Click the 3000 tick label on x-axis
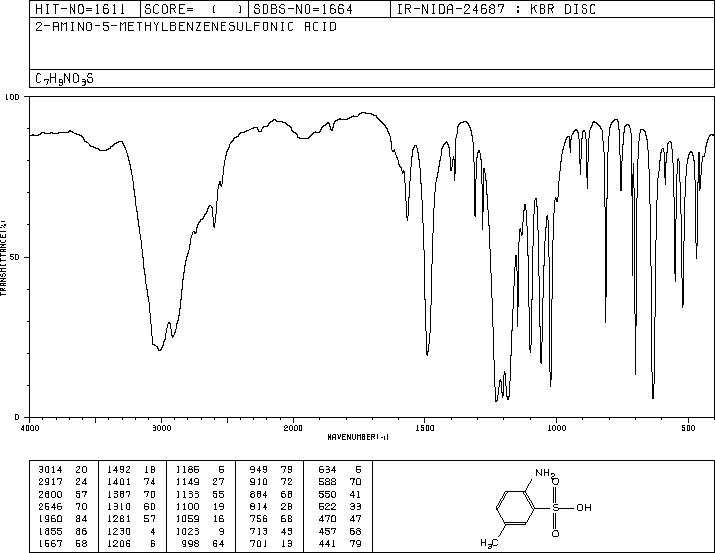Image resolution: width=715 pixels, height=553 pixels. (x=161, y=428)
